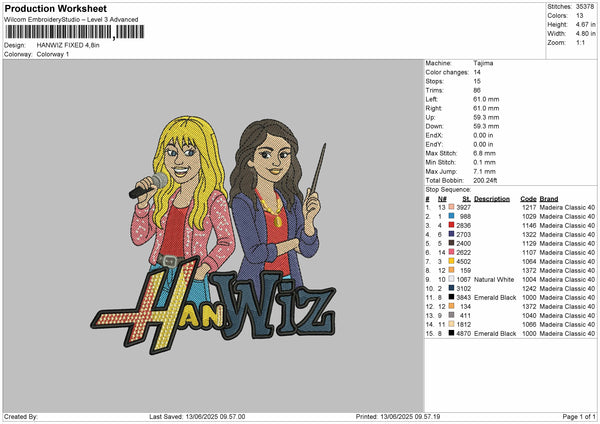This screenshot has height=424, width=600.
Task: Click the 'St.' column header
Action: (466, 199)
